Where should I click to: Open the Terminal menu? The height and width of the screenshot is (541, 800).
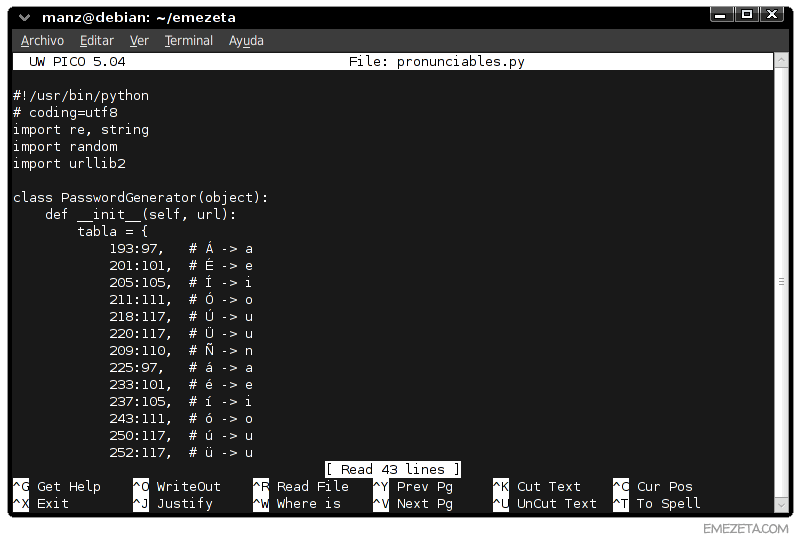pyautogui.click(x=188, y=40)
